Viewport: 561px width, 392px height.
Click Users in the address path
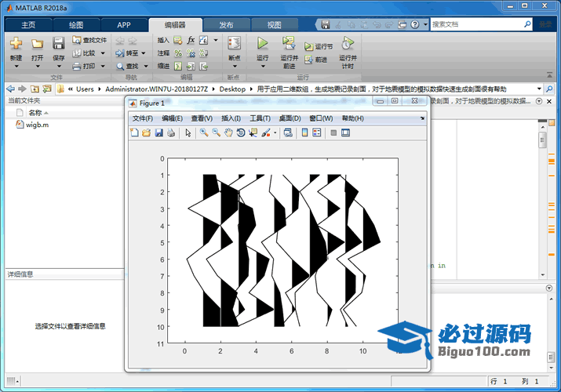[85, 89]
